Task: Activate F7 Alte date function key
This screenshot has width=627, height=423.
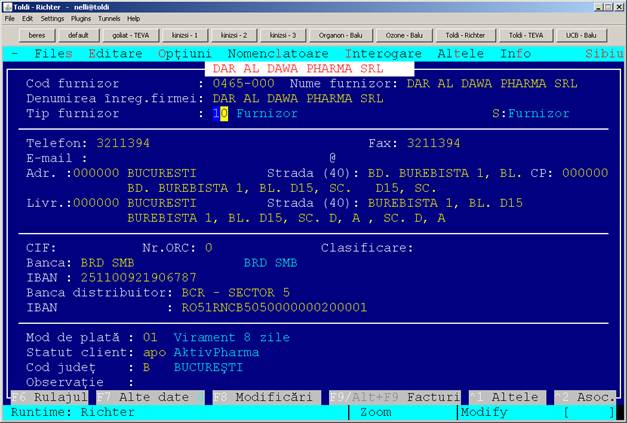Action: click(150, 397)
